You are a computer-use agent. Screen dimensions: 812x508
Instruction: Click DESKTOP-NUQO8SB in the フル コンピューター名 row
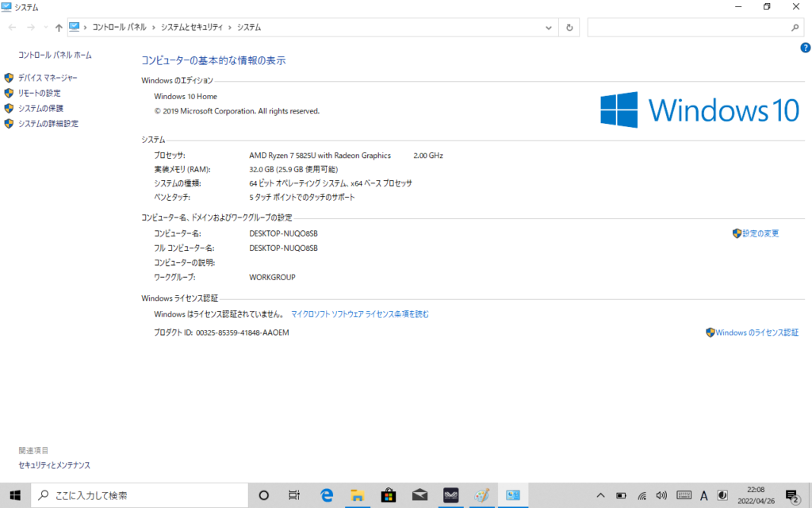pos(283,248)
